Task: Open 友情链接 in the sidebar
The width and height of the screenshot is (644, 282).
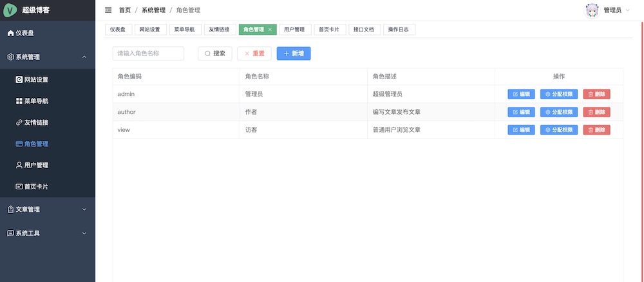Action: click(48, 122)
